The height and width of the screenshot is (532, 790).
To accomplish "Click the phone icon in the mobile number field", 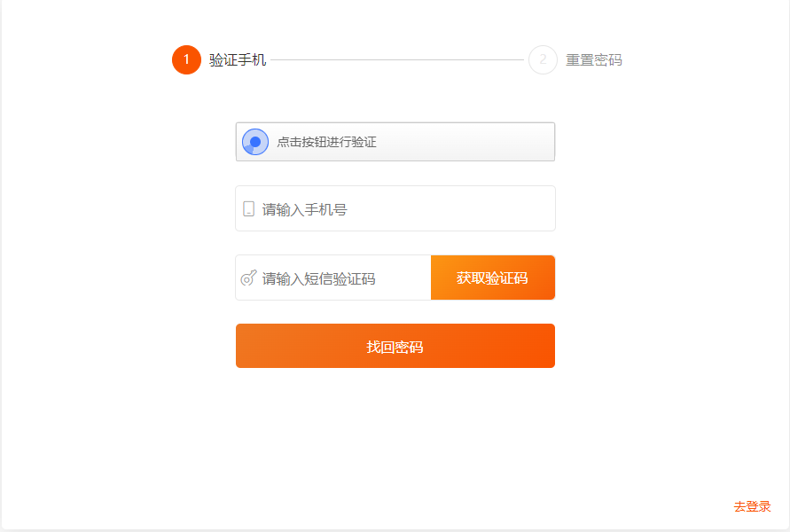I will tap(248, 209).
